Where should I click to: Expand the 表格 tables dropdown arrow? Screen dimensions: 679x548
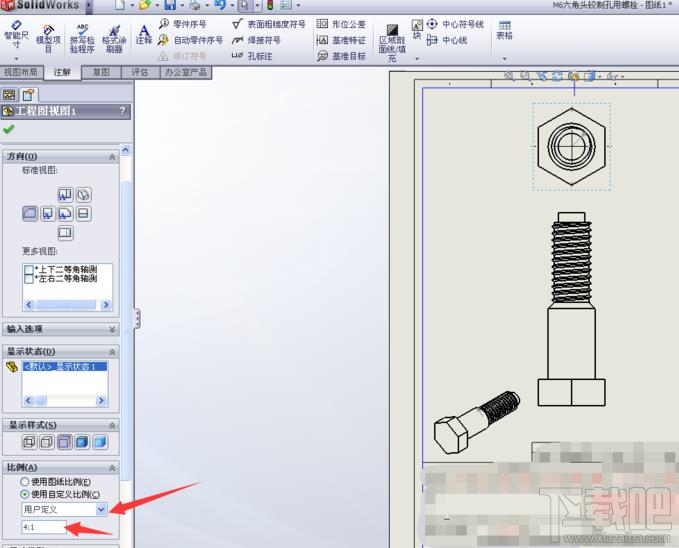click(x=504, y=58)
